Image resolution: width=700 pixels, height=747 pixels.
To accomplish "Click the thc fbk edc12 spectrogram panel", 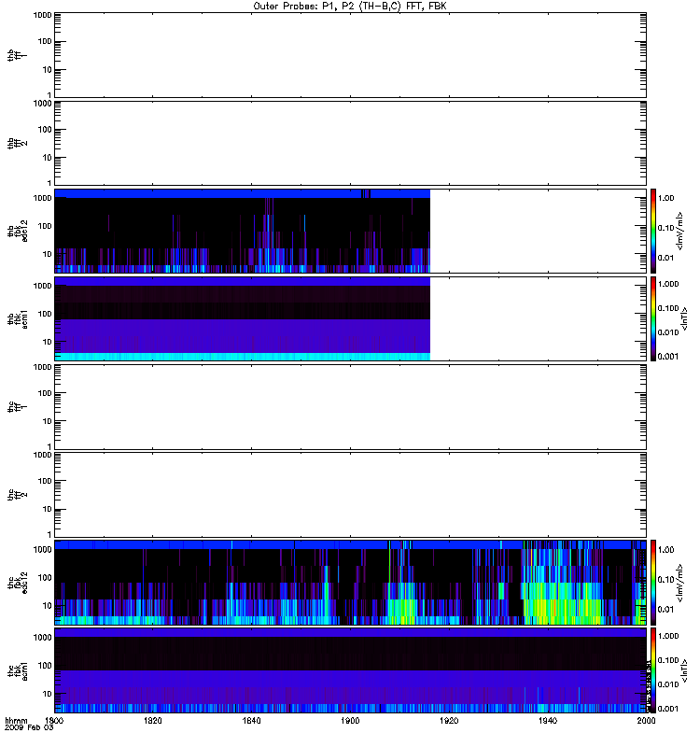I will pyautogui.click(x=351, y=583).
